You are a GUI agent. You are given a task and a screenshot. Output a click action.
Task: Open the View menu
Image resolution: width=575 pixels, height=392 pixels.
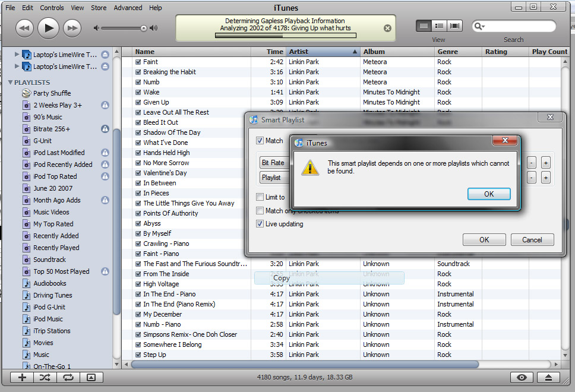tap(77, 8)
